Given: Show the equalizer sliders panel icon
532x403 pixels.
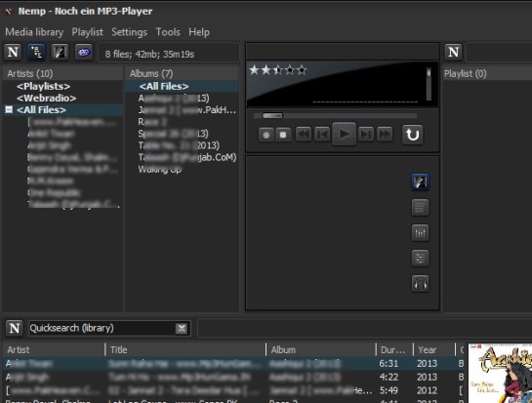Looking at the screenshot, I should pos(420,232).
